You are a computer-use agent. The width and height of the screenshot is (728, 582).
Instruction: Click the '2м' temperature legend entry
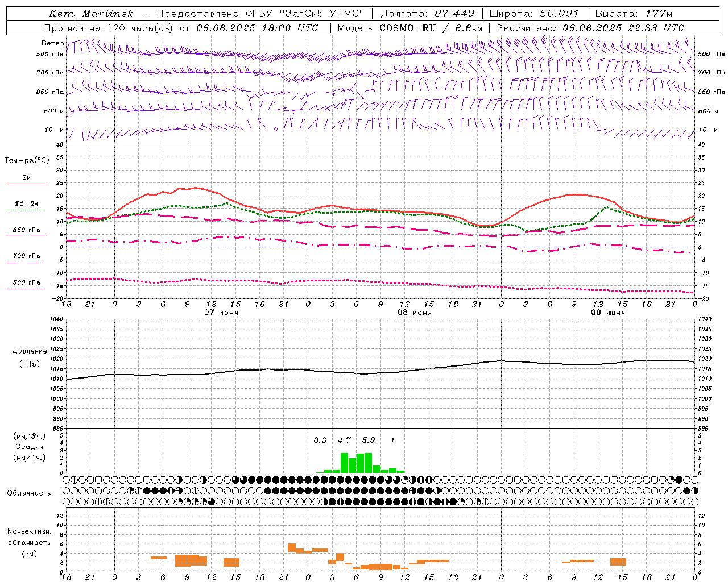[27, 178]
